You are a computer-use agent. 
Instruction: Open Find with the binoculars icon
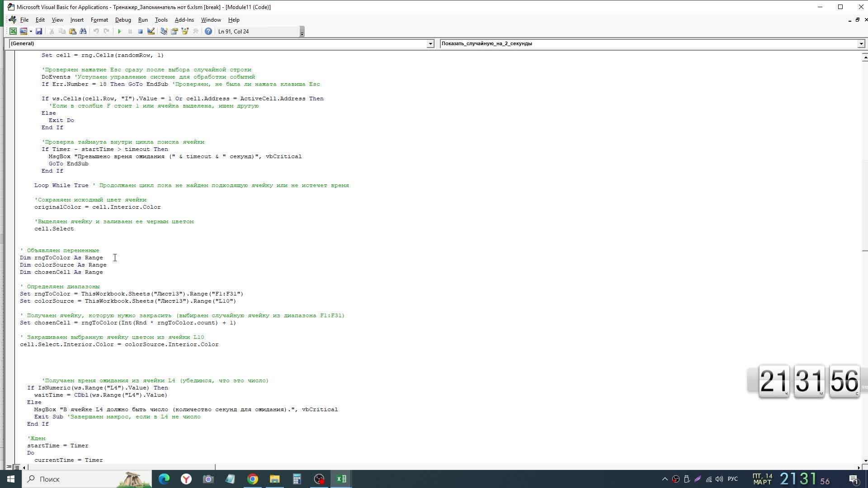(83, 31)
